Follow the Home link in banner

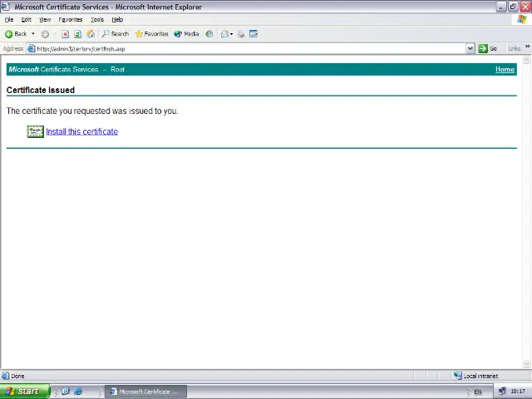505,70
